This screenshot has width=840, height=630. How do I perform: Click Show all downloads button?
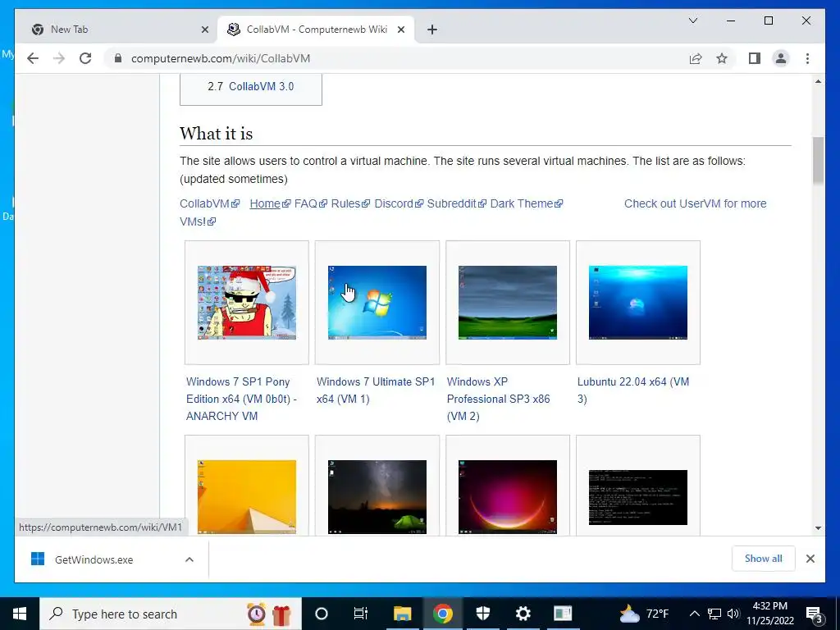click(764, 558)
